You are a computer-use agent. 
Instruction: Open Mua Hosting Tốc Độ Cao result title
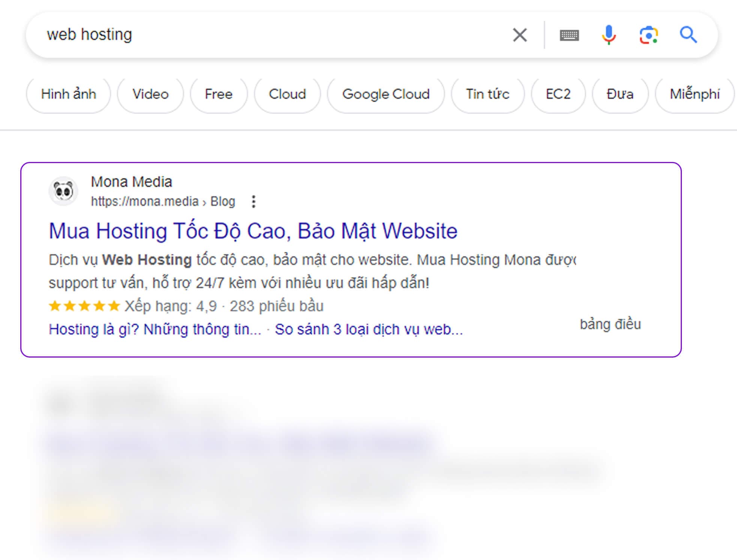tap(253, 231)
